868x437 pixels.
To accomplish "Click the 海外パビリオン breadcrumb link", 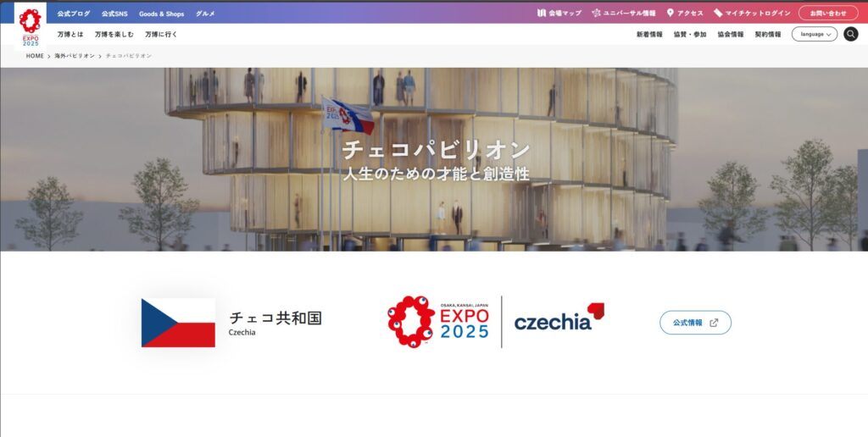I will pos(75,56).
